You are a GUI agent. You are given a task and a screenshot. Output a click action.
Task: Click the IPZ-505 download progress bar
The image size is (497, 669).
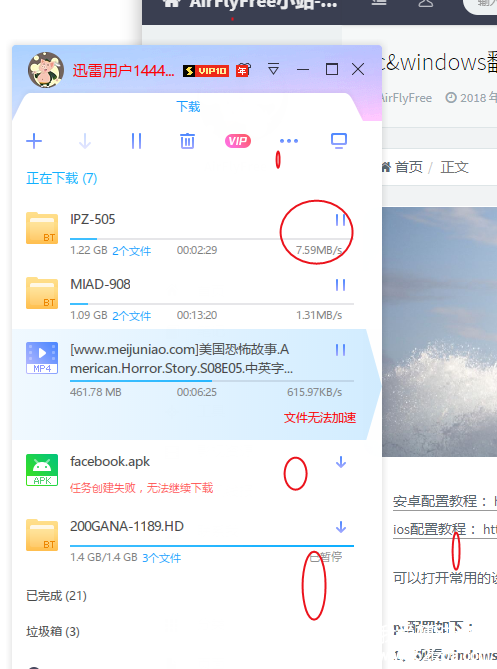(x=212, y=239)
